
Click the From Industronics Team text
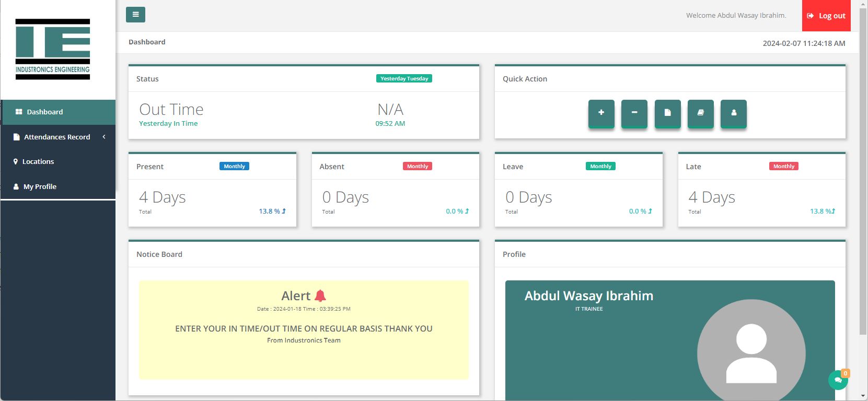tap(304, 340)
